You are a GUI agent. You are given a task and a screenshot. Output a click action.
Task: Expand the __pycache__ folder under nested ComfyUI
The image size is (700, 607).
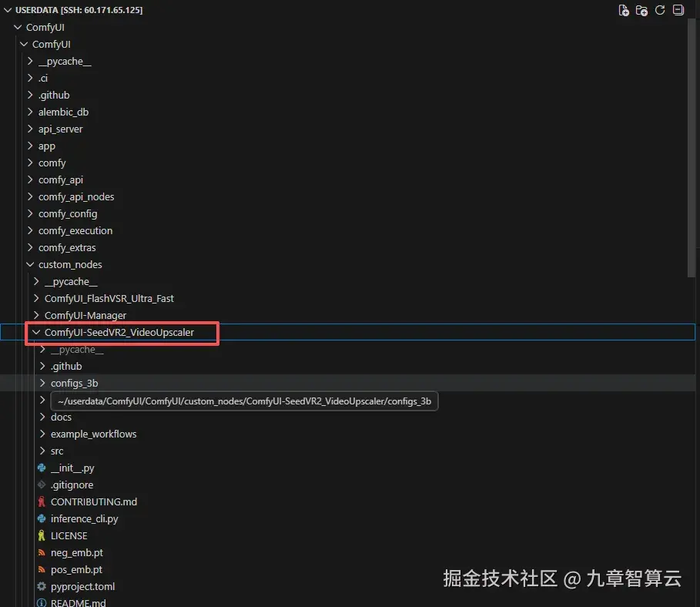[30, 61]
